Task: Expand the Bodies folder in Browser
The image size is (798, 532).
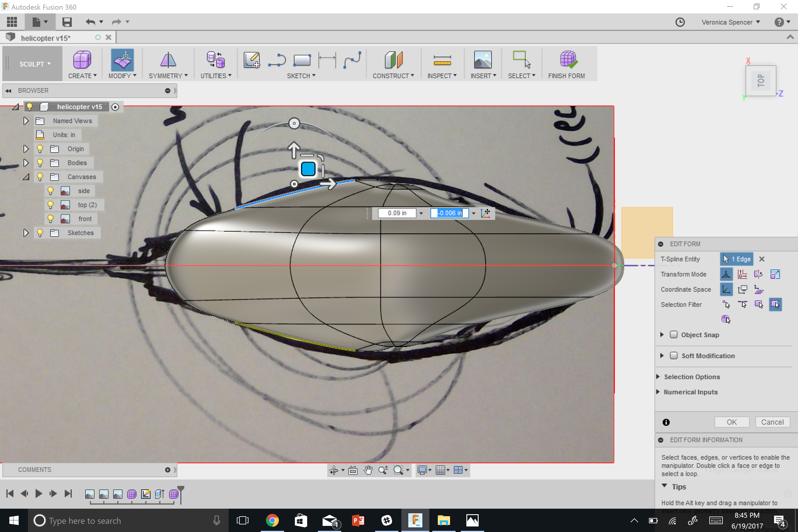Action: pyautogui.click(x=25, y=162)
